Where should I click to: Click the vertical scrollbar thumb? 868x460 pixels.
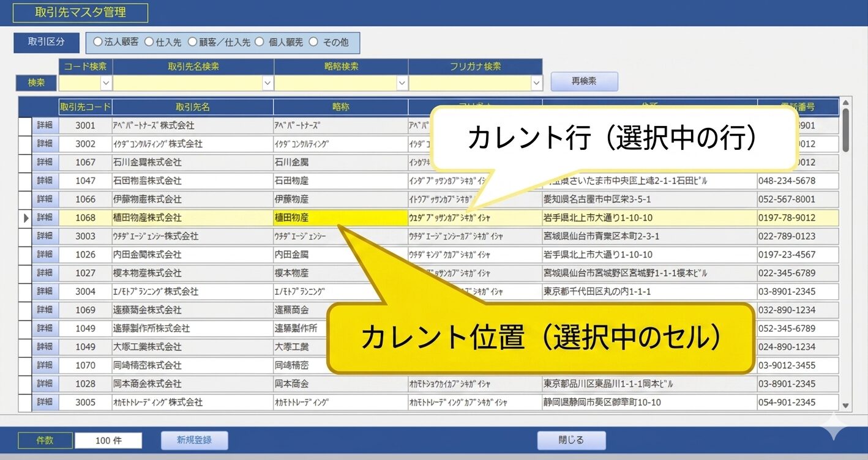pos(846,130)
